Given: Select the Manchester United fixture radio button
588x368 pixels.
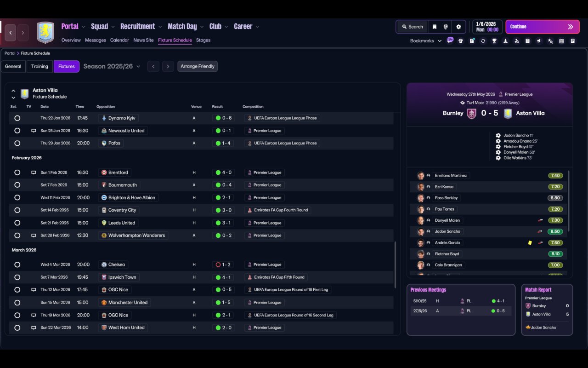Looking at the screenshot, I should pos(17,303).
